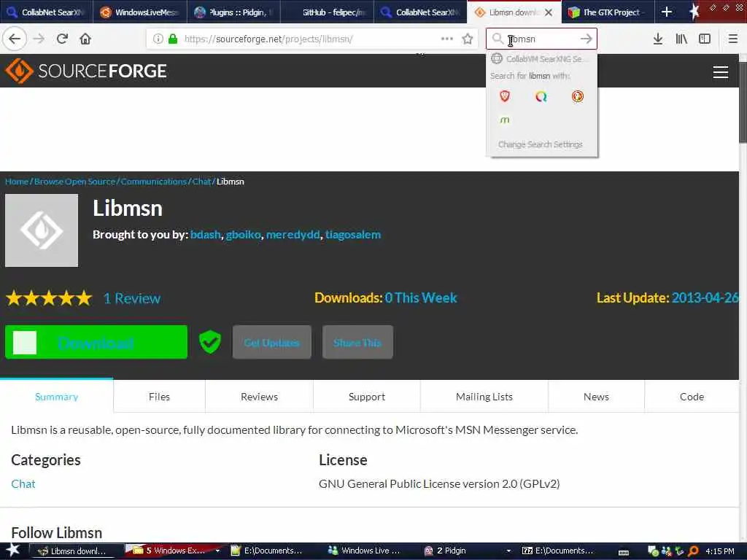Switch to the Plugins :: Pidgin tab
Viewport: 747px width, 560px height.
coord(233,12)
